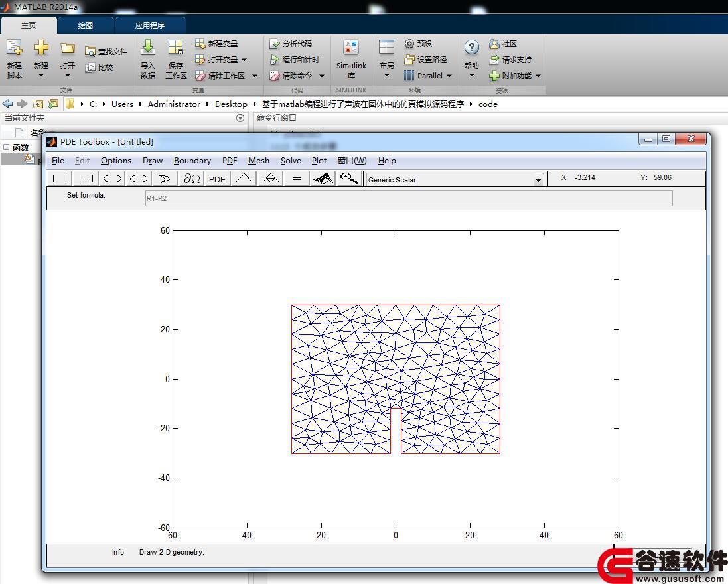
Task: Expand the Clear Workspace dropdown
Action: tap(254, 76)
